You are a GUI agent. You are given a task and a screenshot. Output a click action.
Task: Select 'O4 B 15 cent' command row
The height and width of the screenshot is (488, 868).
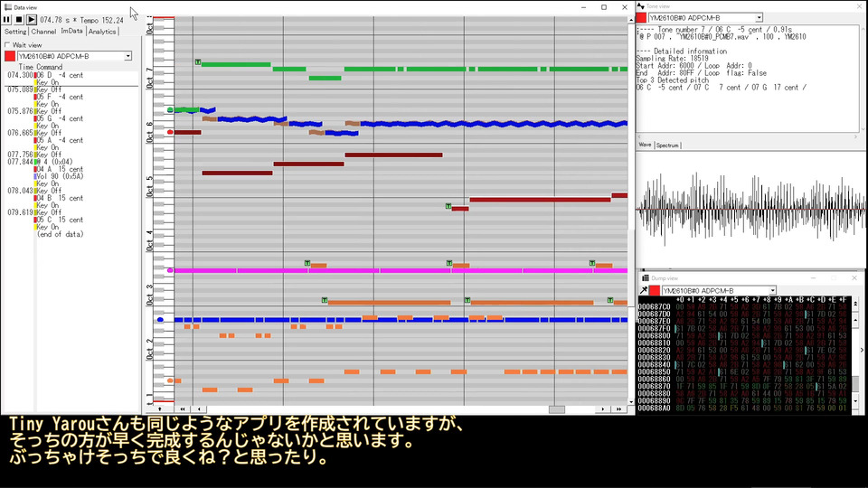pos(60,198)
